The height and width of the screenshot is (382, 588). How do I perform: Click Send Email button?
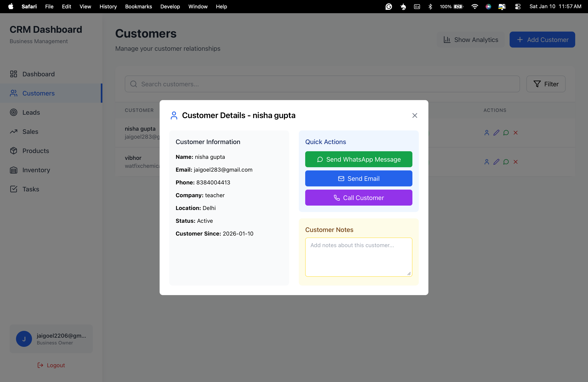point(358,179)
